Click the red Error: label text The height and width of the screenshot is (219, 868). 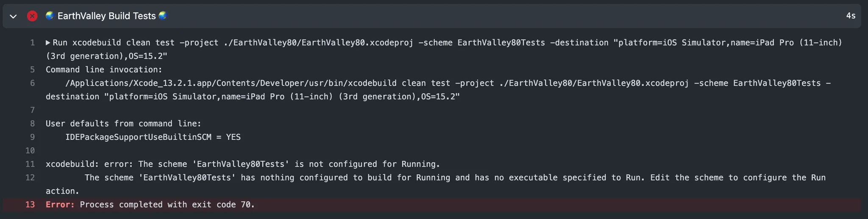click(x=60, y=205)
